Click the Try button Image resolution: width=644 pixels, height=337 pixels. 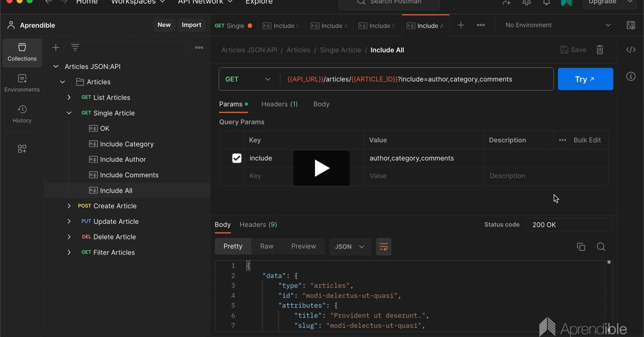click(x=586, y=79)
